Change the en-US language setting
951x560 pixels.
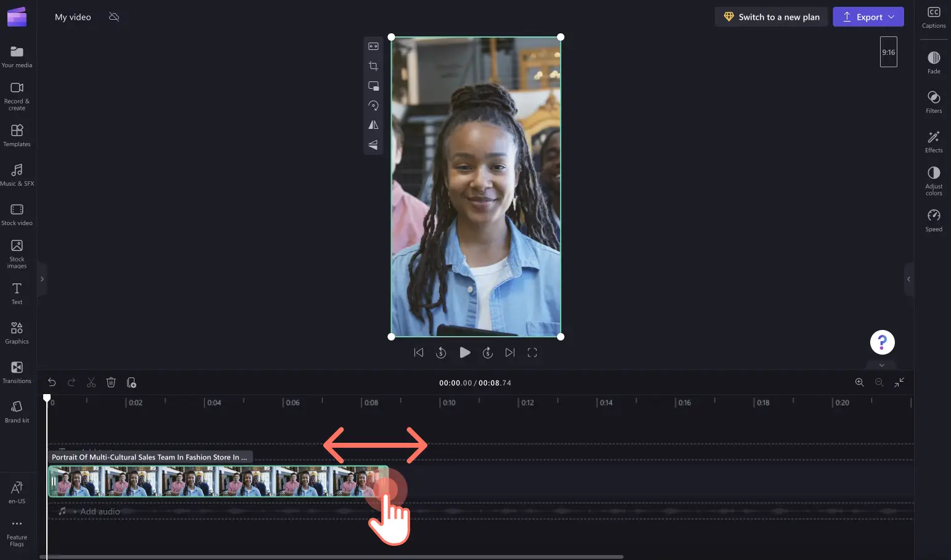click(x=17, y=493)
